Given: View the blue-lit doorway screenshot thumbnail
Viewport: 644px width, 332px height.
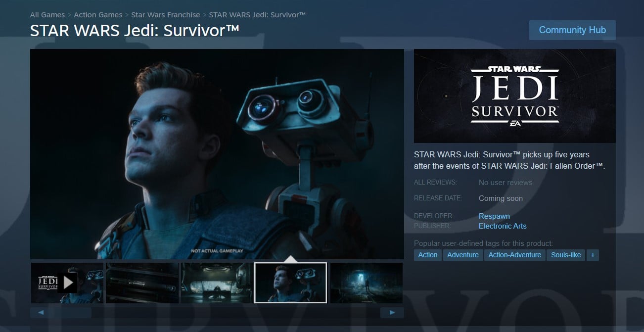Looking at the screenshot, I should tap(367, 283).
